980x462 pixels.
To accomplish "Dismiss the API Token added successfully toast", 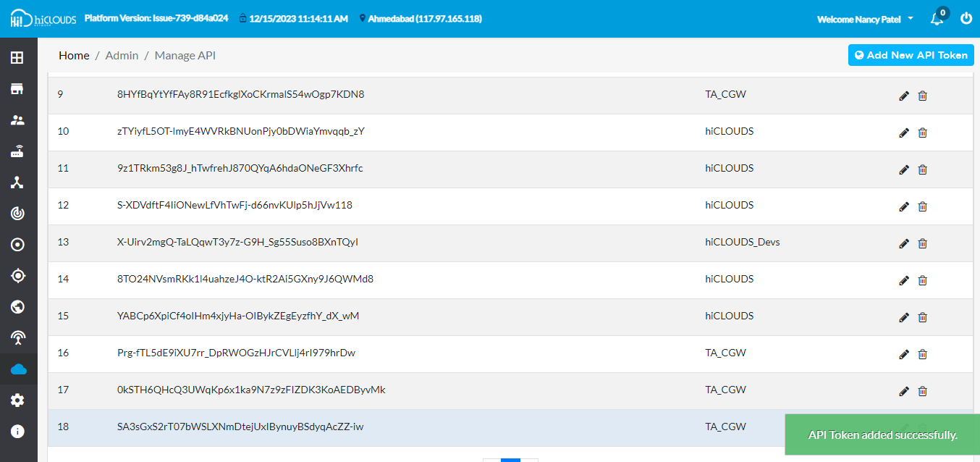I will pyautogui.click(x=882, y=434).
